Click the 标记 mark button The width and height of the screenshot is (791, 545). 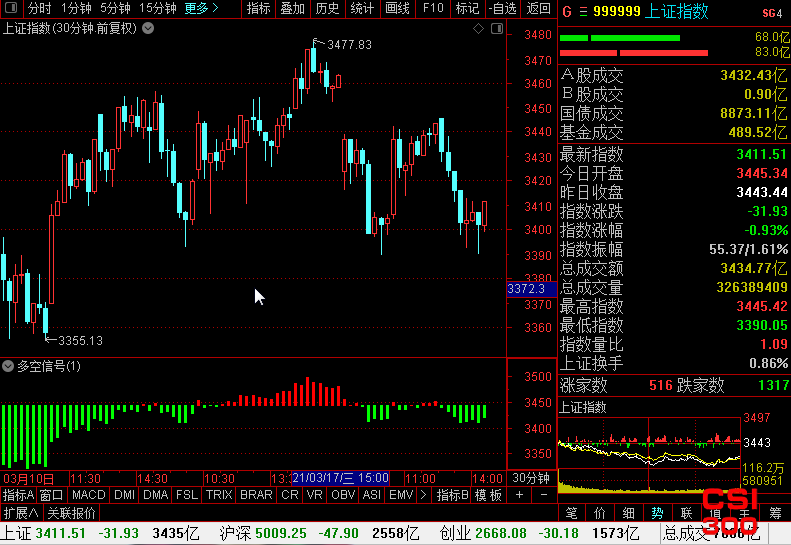pos(467,8)
